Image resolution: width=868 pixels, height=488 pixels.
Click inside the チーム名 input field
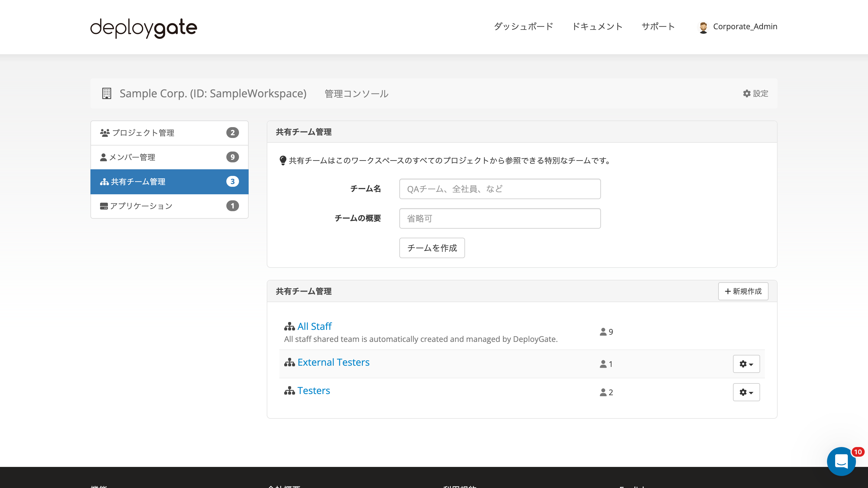(500, 189)
